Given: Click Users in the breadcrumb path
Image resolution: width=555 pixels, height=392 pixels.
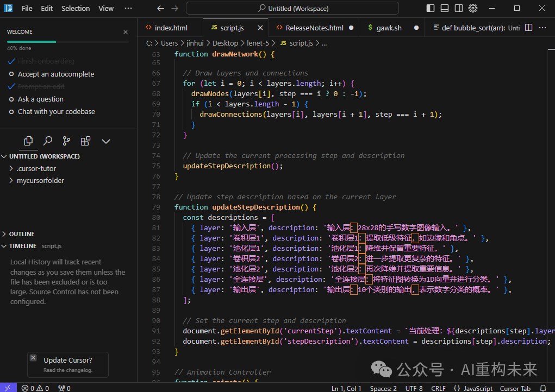Looking at the screenshot, I should coord(169,43).
